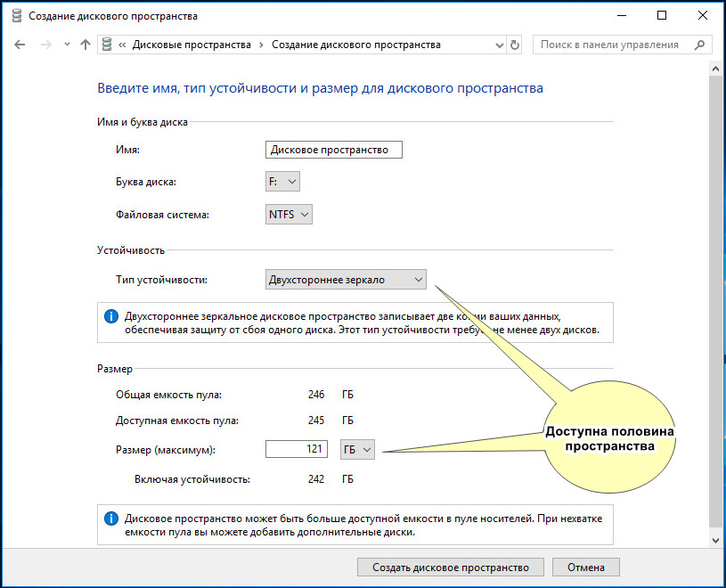Go up one level with up arrow
Viewport: 726px width, 588px height.
click(x=86, y=45)
